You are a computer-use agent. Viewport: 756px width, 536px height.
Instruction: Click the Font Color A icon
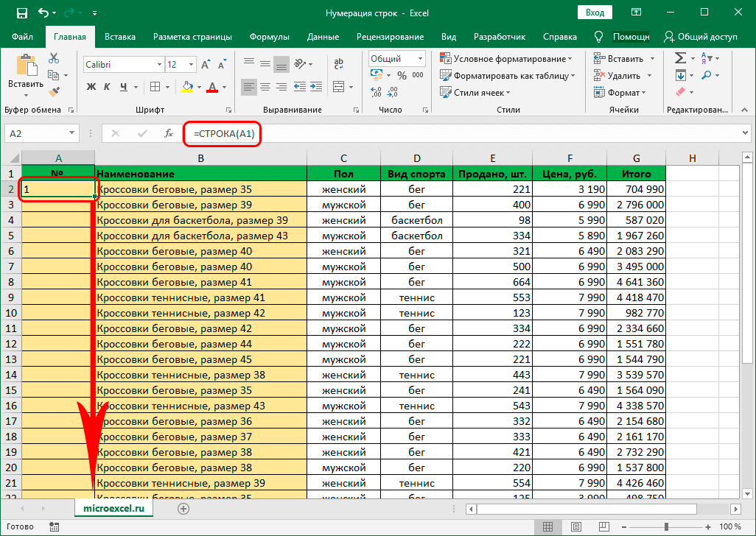click(212, 87)
